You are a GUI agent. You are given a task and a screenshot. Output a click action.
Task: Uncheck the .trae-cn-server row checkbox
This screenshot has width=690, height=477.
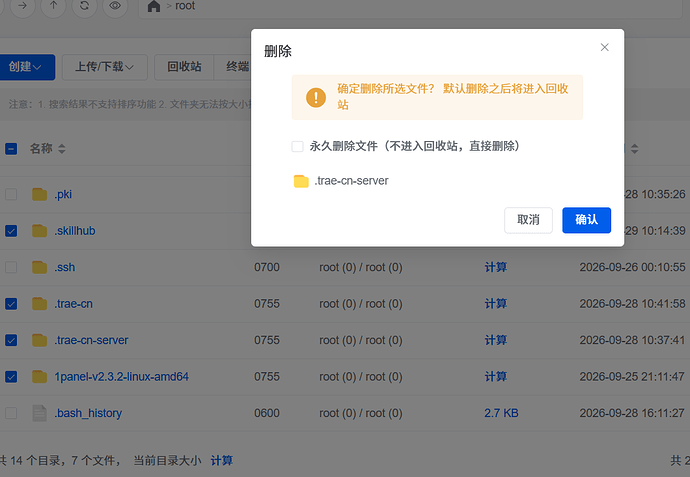[x=11, y=341]
